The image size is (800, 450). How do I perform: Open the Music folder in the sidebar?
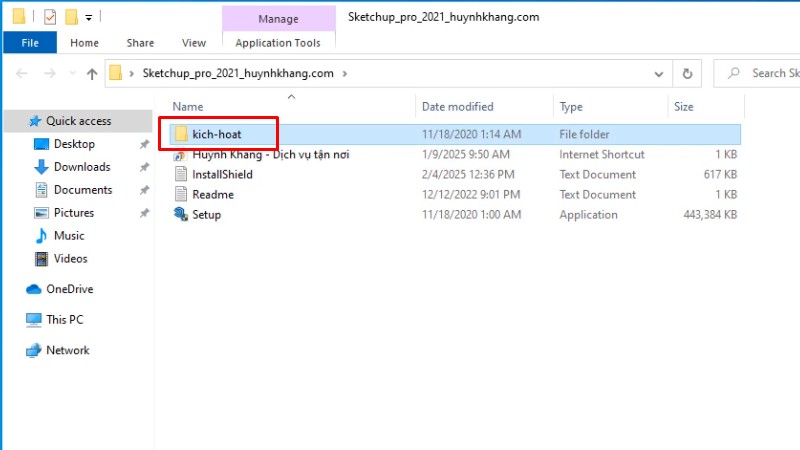point(68,236)
